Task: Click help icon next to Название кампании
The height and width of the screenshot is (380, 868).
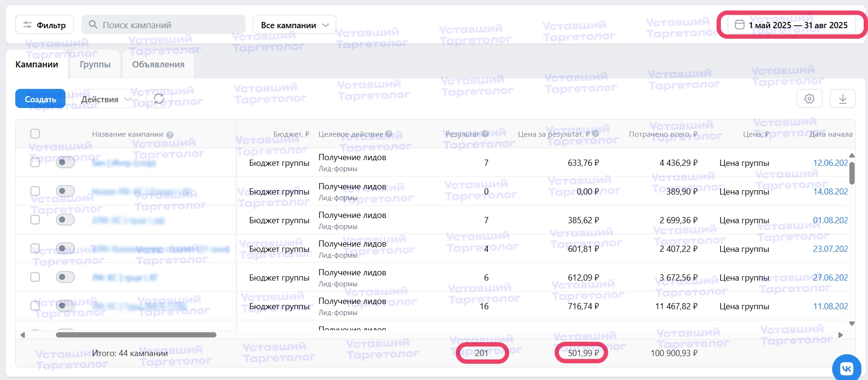Action: (170, 135)
